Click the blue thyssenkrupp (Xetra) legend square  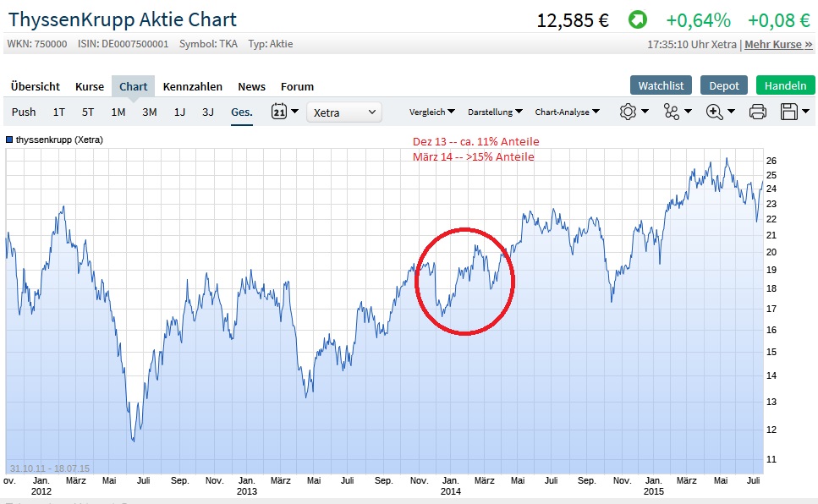point(8,140)
